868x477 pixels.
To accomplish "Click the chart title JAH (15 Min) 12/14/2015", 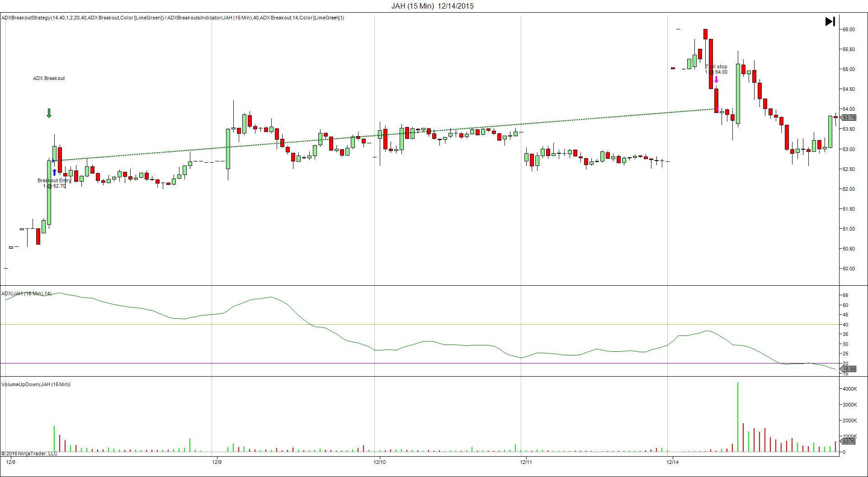I will (433, 6).
